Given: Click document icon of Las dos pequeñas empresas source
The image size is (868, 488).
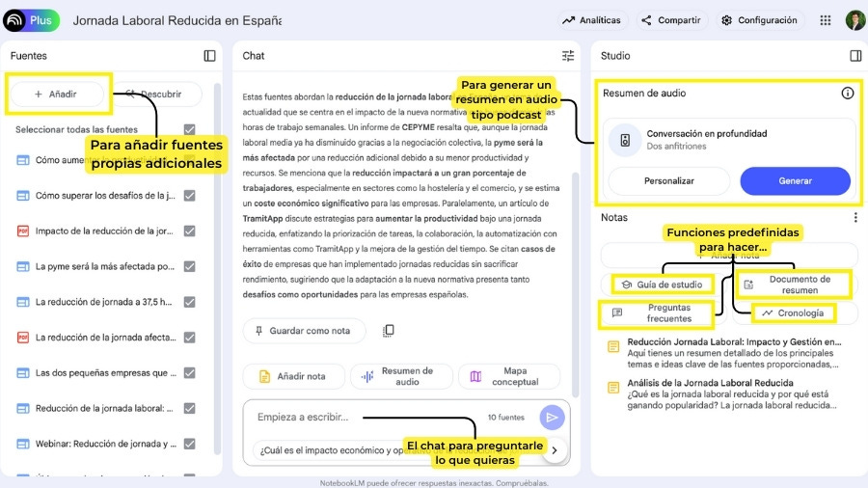Looking at the screenshot, I should pos(23,373).
